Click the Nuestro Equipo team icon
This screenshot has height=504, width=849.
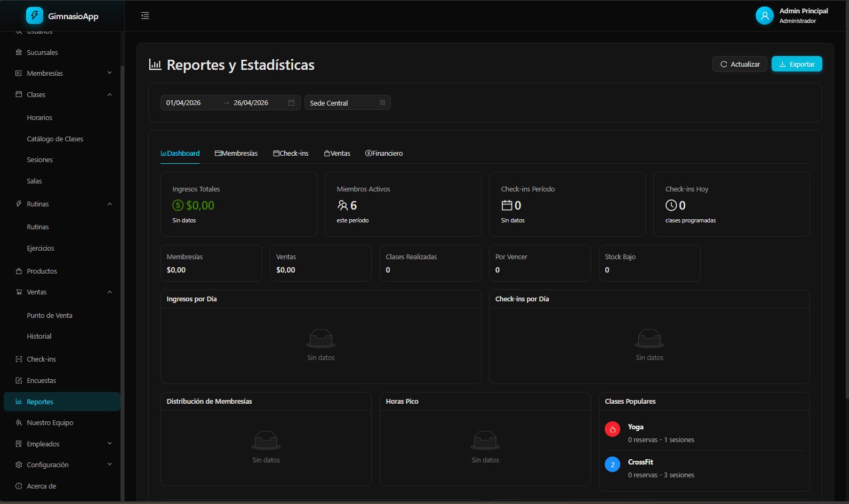coord(19,422)
